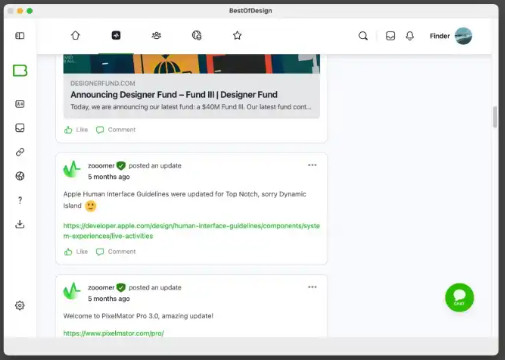Viewport: 505px width, 360px height.
Task: Click 'Welcome to PixelMator Pro 3.0' text
Action: 138,316
